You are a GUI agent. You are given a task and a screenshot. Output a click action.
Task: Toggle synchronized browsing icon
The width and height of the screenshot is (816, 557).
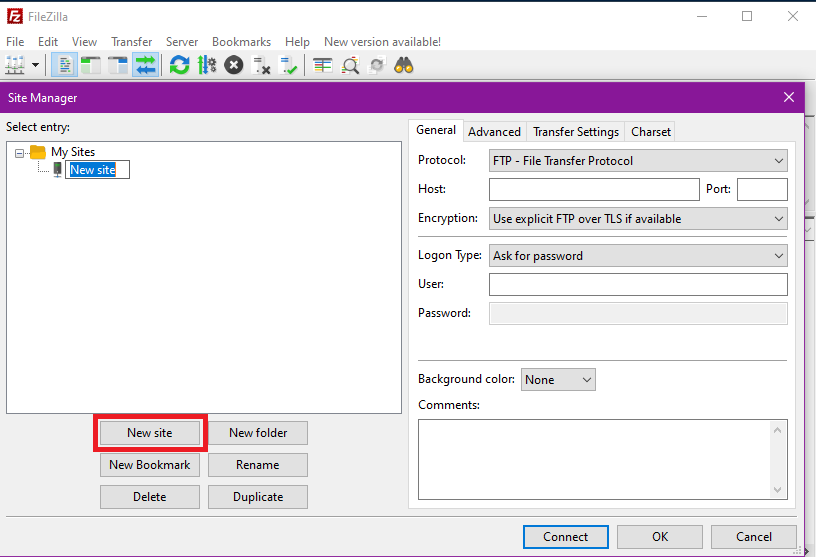(x=377, y=66)
